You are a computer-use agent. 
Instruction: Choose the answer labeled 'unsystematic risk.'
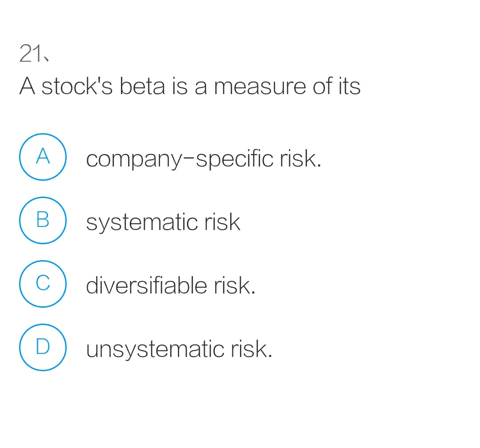180,349
